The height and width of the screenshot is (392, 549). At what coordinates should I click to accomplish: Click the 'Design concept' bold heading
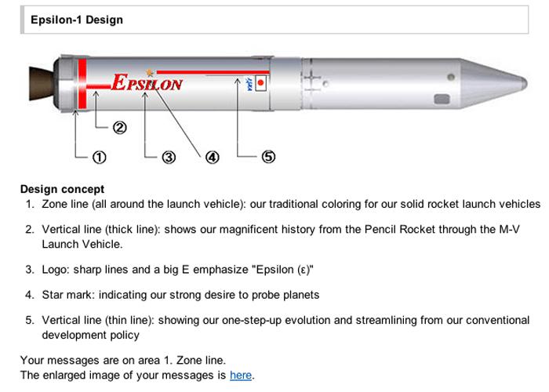tap(62, 189)
